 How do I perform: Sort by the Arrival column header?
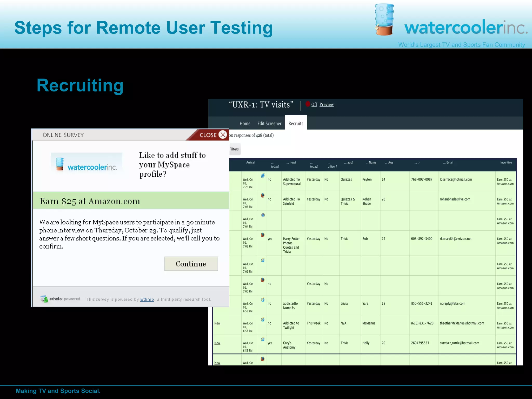(250, 163)
